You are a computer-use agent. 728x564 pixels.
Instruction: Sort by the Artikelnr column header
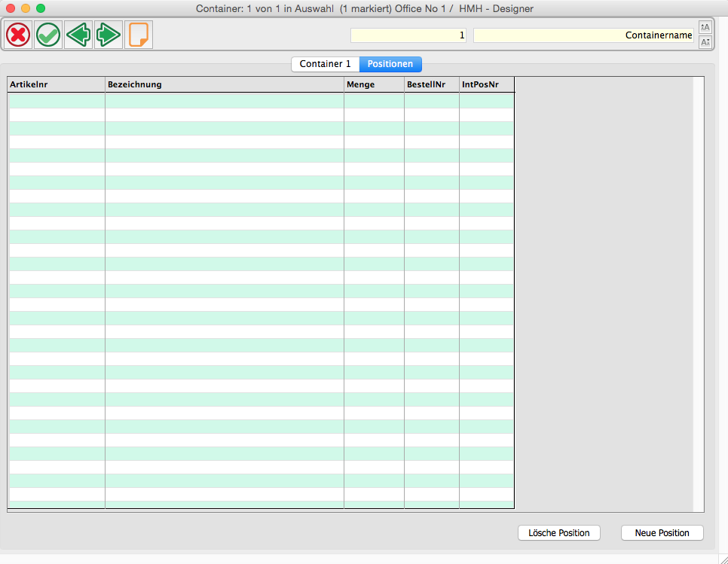coord(57,84)
